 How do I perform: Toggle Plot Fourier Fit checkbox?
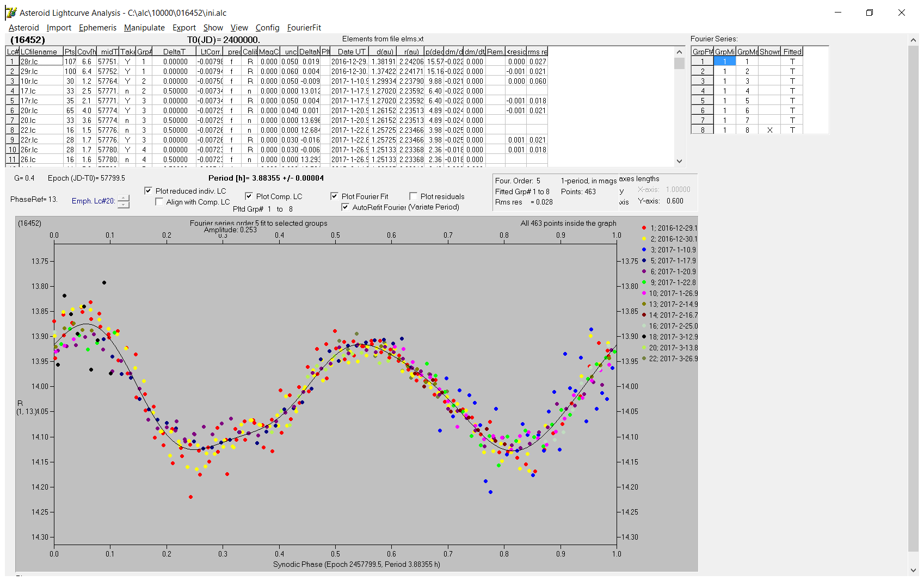click(334, 196)
